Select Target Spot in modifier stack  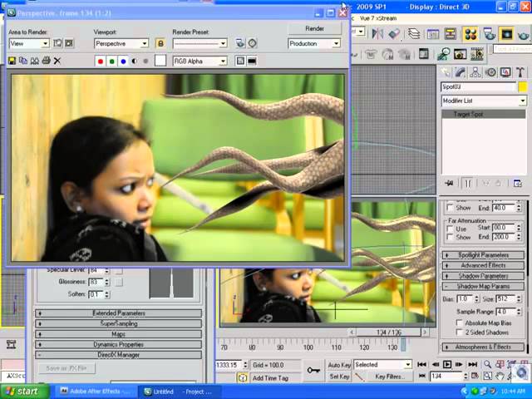(x=484, y=114)
